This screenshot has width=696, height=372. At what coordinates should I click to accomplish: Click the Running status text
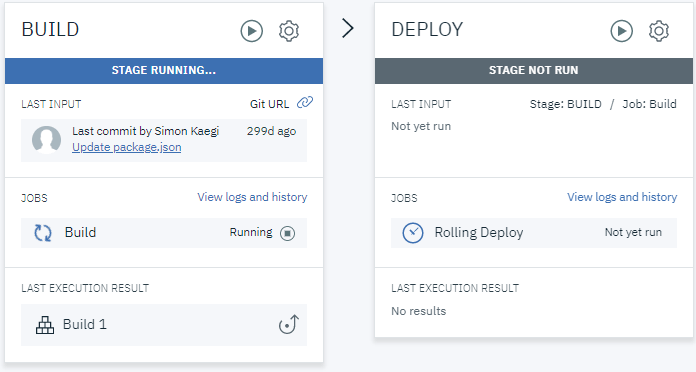[x=251, y=232]
